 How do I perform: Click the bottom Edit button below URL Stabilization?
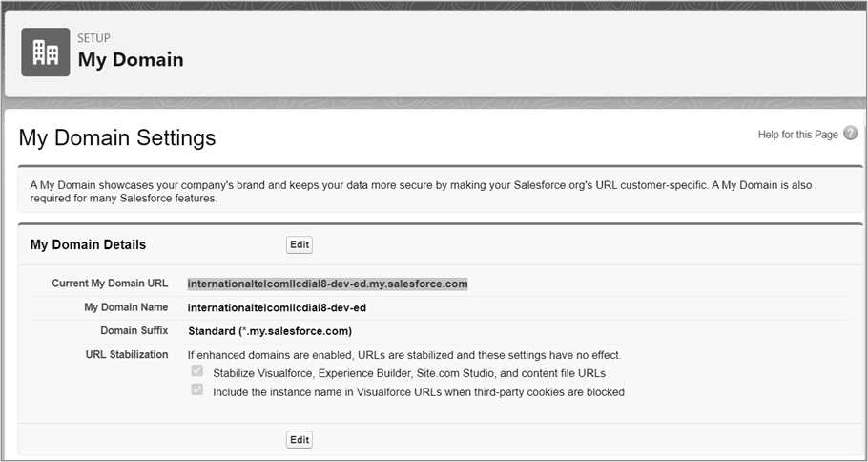(x=300, y=440)
